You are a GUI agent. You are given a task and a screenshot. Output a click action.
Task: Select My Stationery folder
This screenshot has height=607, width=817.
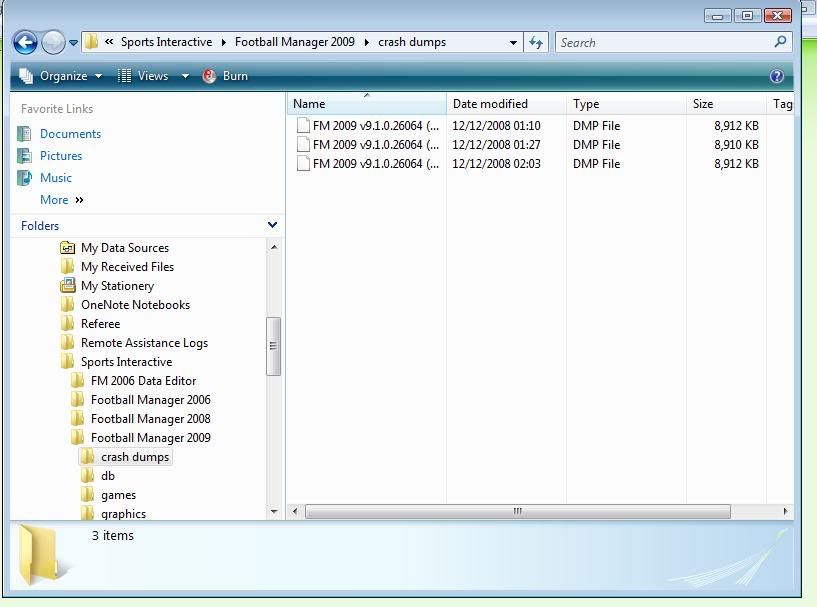click(x=117, y=286)
